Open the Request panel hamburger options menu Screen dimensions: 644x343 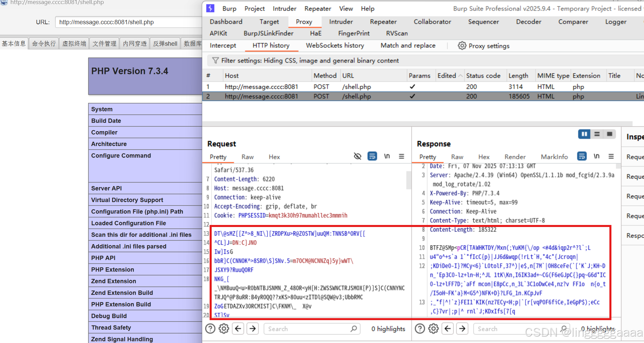(x=401, y=156)
